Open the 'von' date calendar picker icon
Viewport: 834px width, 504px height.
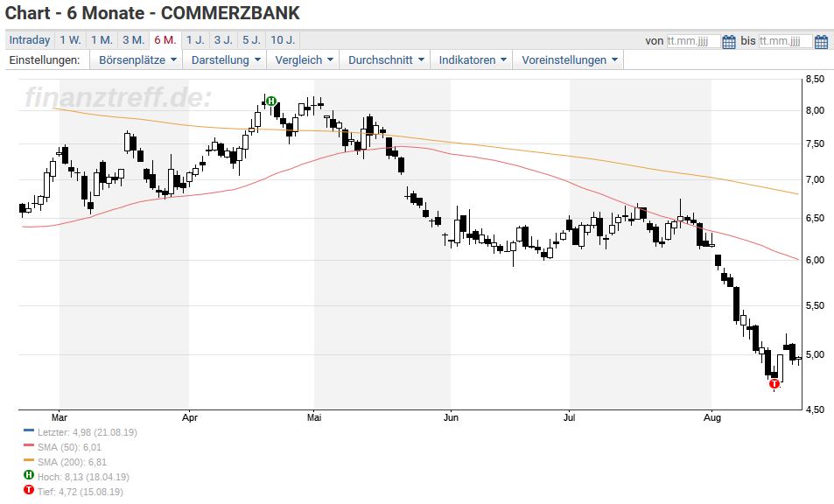[729, 41]
